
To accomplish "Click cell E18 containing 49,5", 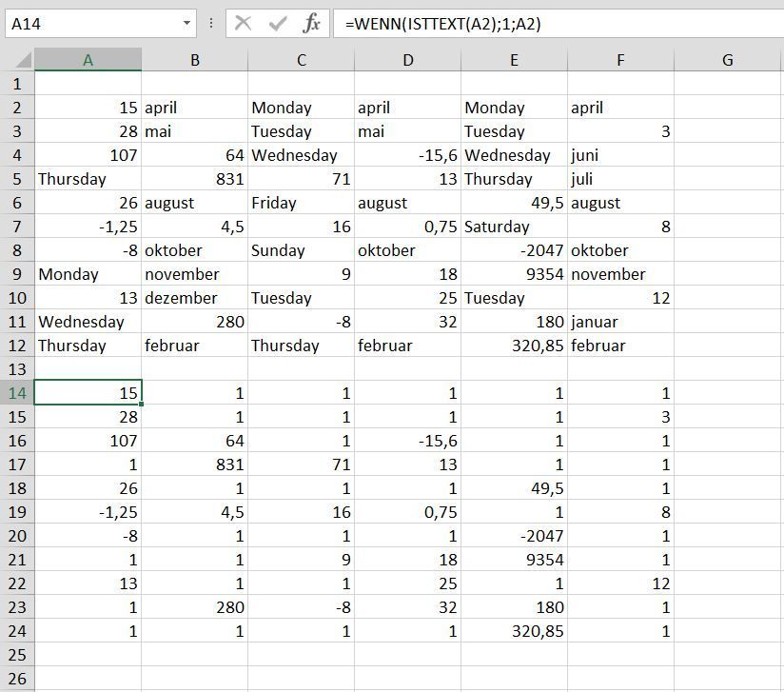I will (x=515, y=488).
